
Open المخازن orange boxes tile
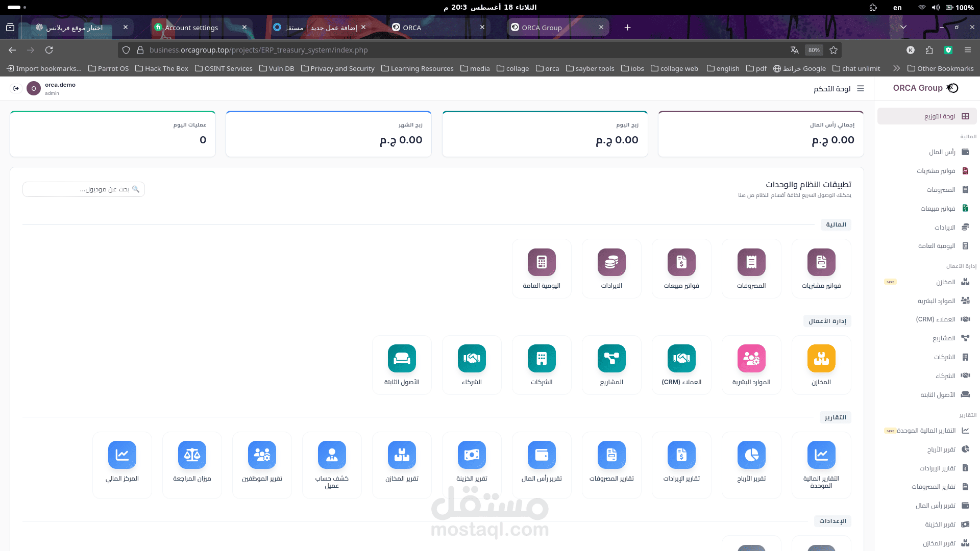[821, 365]
